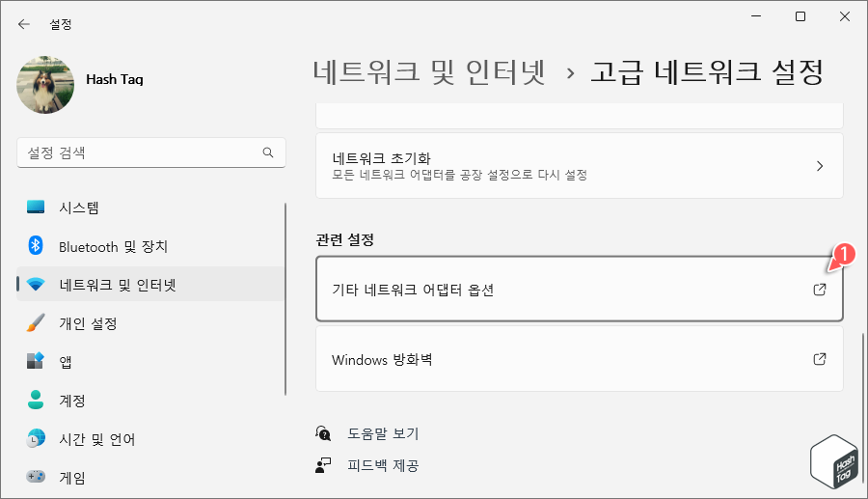Open Windows 방화벽 settings
The width and height of the screenshot is (868, 499).
pyautogui.click(x=579, y=359)
